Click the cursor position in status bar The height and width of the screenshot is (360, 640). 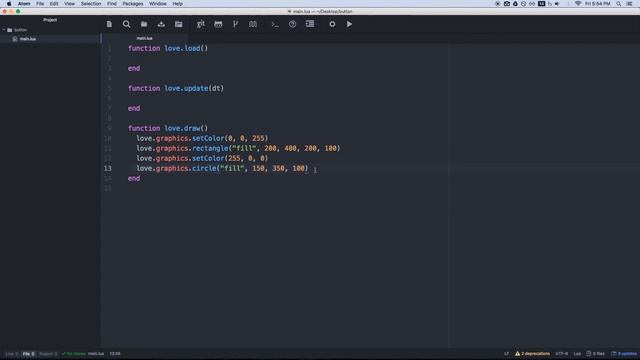115,353
